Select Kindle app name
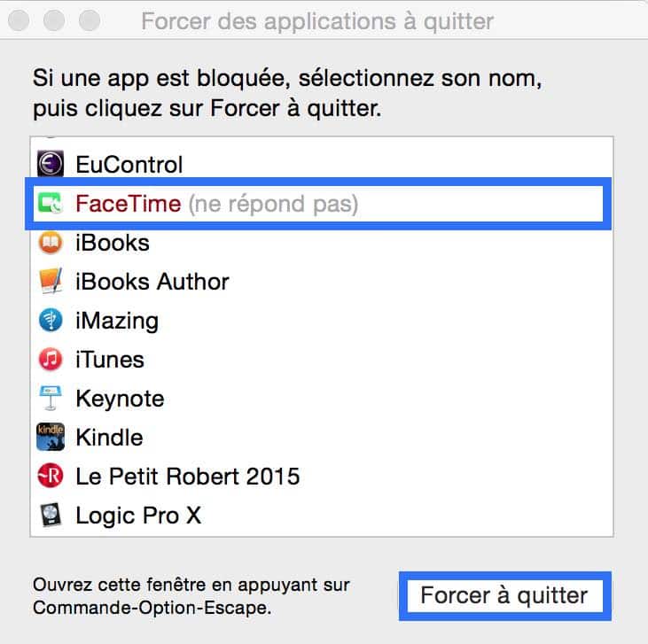Viewport: 648px width, 644px height. pyautogui.click(x=110, y=437)
